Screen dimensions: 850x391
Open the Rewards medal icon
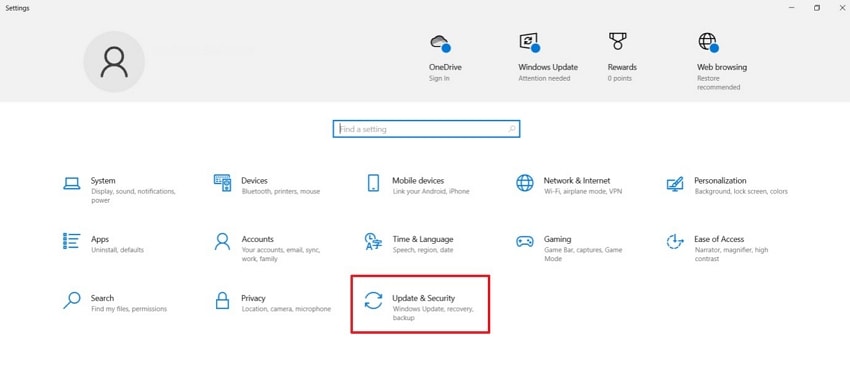click(617, 41)
